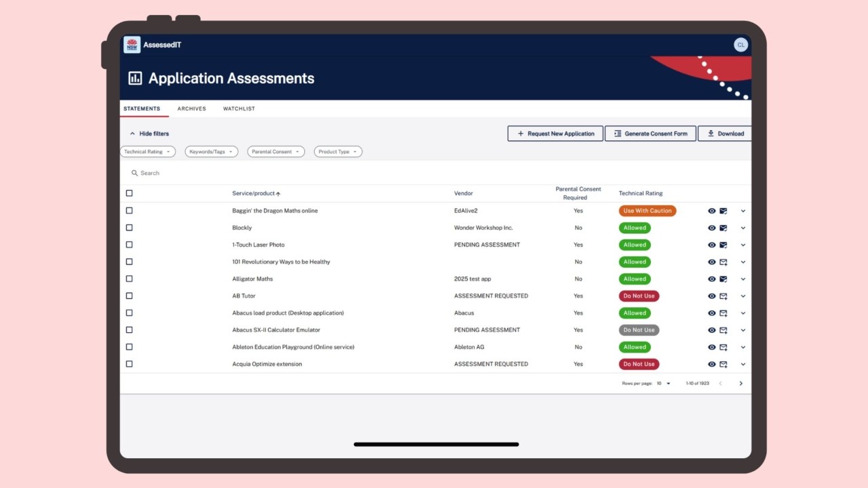
Task: Switch to the Archives tab
Action: click(192, 108)
